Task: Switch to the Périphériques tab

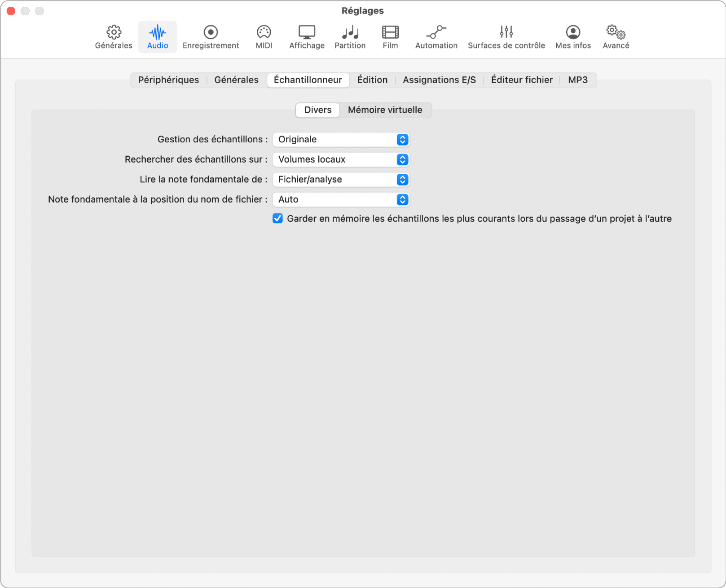Action: 168,80
